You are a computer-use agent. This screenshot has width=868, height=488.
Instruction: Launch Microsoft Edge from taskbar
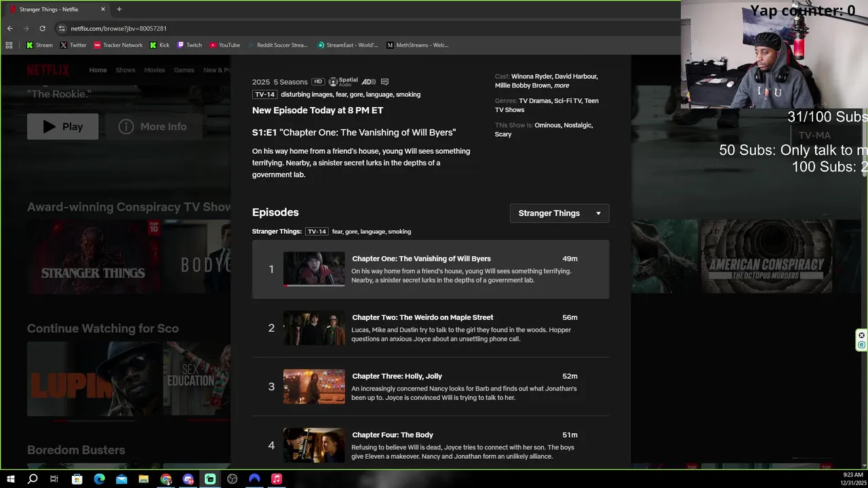click(99, 479)
